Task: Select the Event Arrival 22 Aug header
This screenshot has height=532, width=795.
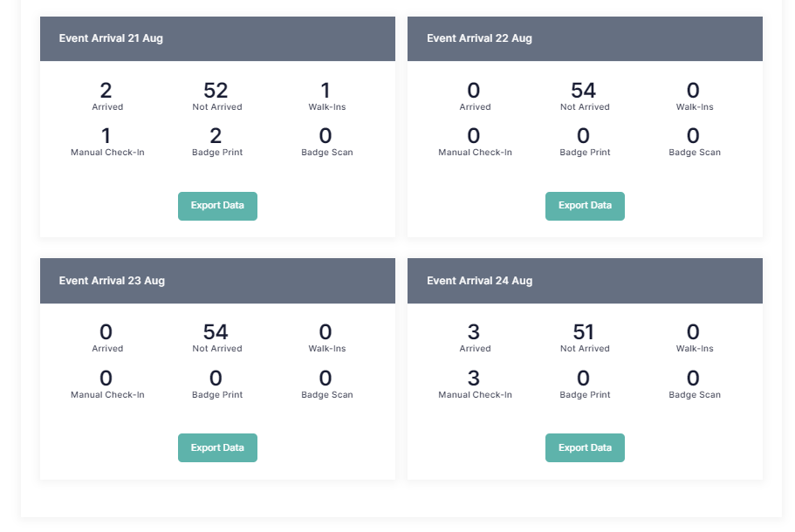Action: coord(479,38)
